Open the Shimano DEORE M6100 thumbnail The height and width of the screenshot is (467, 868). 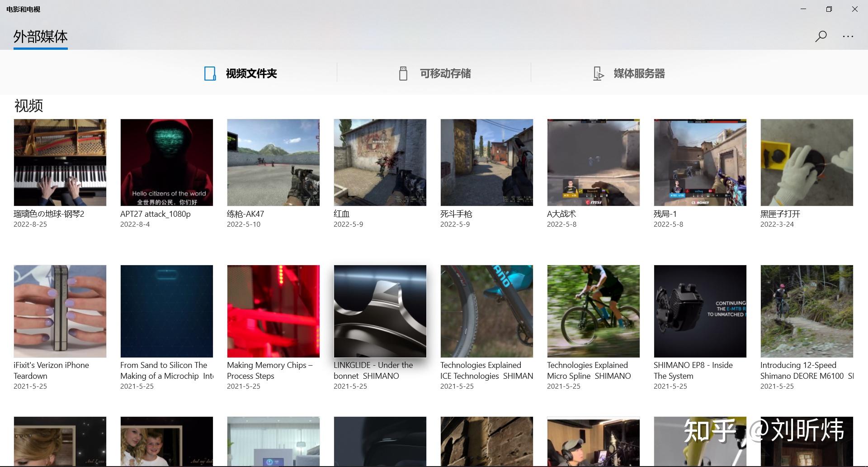click(807, 311)
